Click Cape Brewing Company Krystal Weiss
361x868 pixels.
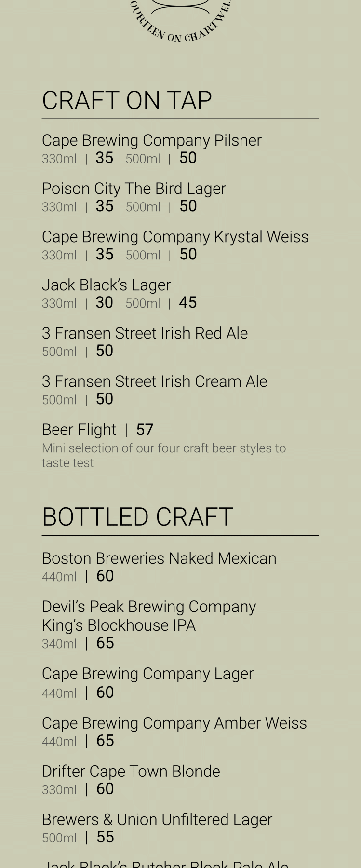tap(175, 237)
